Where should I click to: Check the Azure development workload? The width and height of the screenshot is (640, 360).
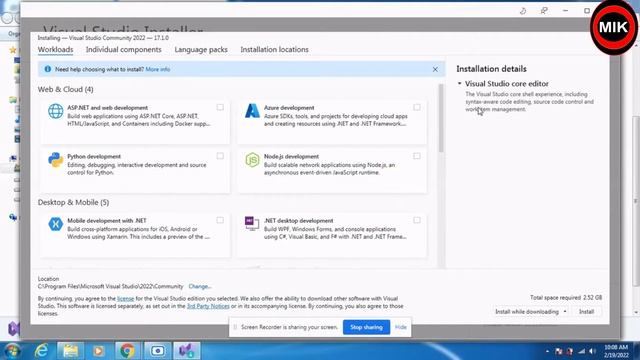point(417,107)
